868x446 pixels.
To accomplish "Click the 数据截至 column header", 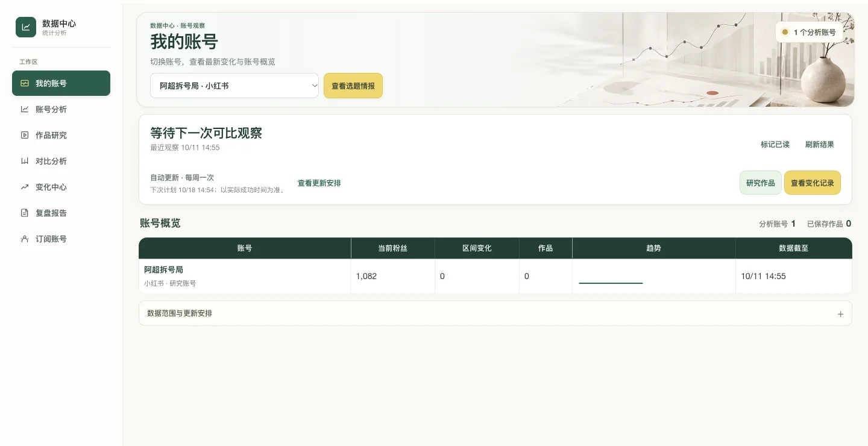I will pyautogui.click(x=794, y=248).
